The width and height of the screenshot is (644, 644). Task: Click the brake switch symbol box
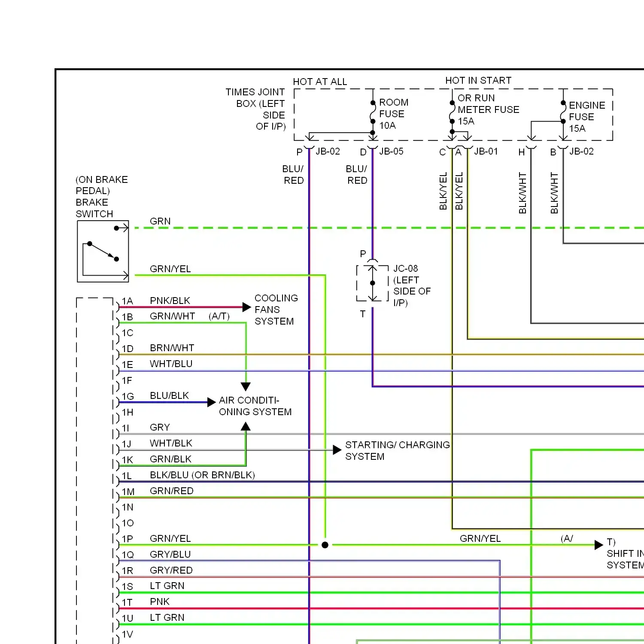[103, 251]
